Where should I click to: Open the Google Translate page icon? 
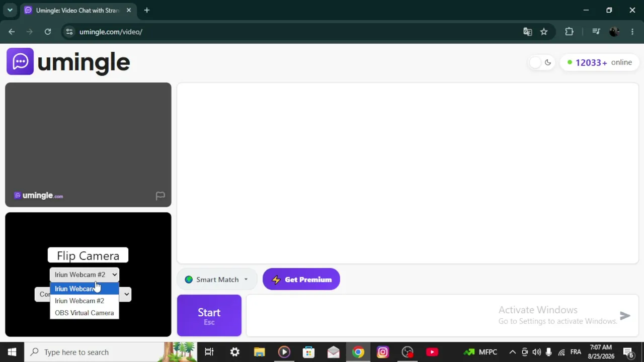coord(527,32)
